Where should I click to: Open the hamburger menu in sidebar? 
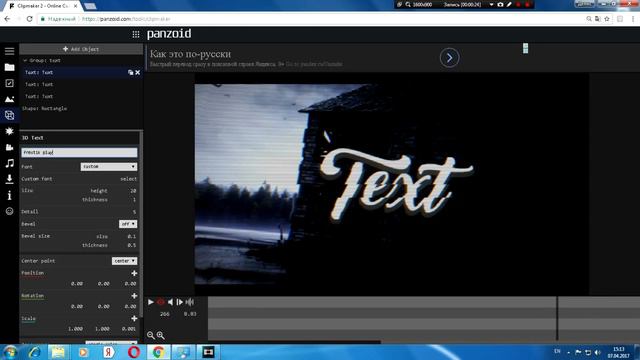pos(9,51)
